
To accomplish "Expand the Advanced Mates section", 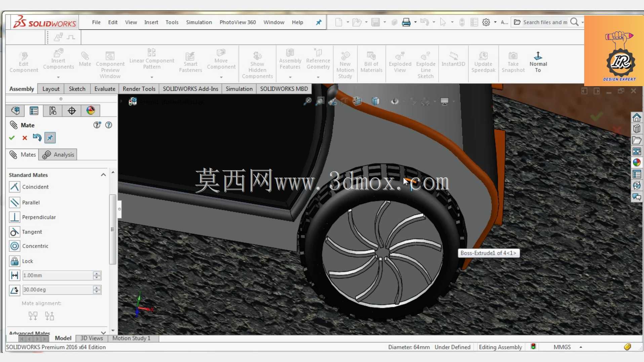I will (x=103, y=333).
